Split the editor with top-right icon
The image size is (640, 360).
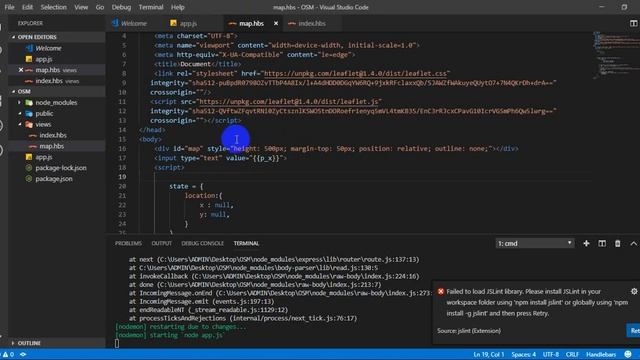coord(633,23)
